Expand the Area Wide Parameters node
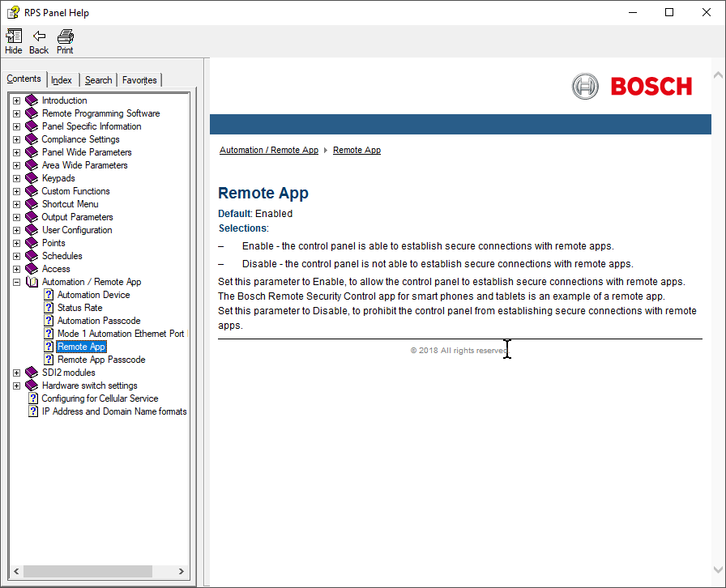Image resolution: width=726 pixels, height=588 pixels. pos(17,165)
